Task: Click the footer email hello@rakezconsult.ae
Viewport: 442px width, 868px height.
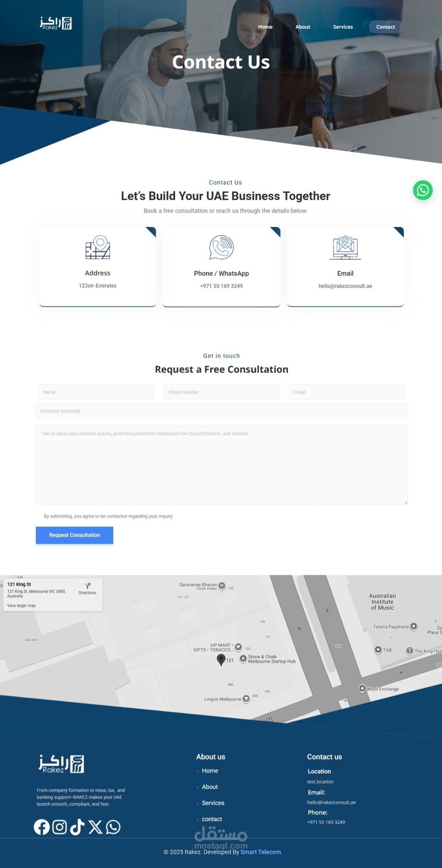Action: (x=331, y=802)
